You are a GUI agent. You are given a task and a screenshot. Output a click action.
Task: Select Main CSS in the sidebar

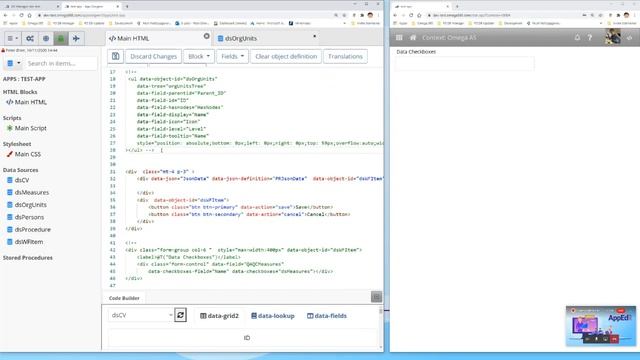point(24,154)
